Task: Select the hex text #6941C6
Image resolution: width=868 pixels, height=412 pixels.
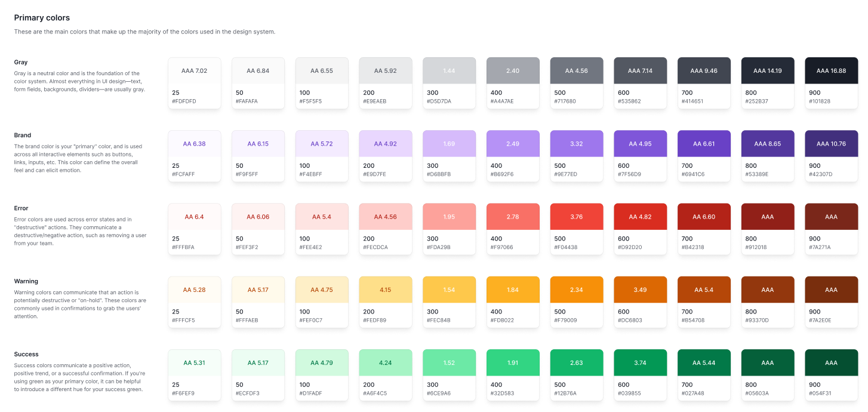Action: point(693,174)
